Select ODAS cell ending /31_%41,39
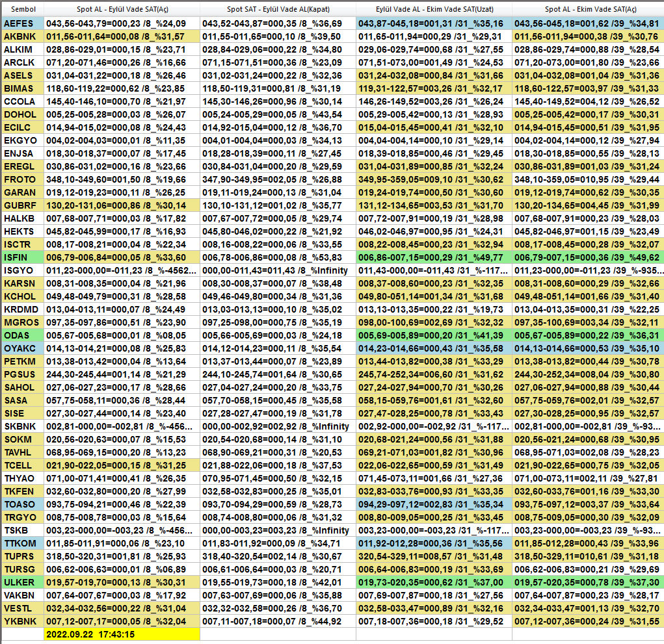The height and width of the screenshot is (644, 664). (x=434, y=336)
